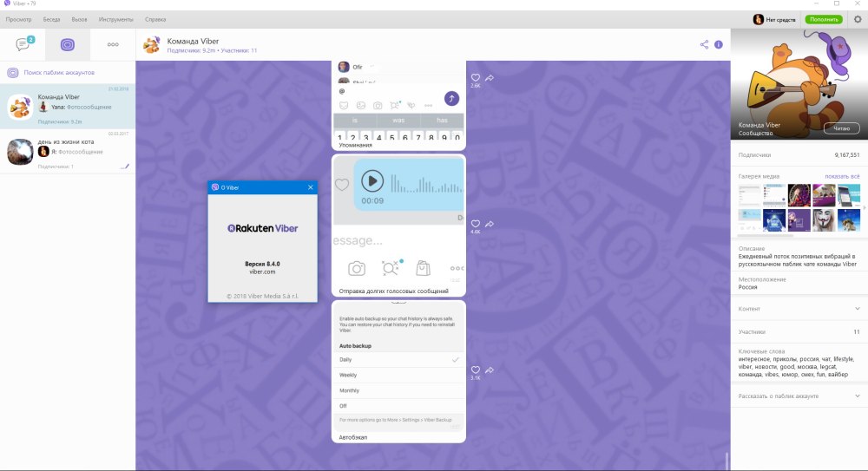
Task: Open the chats tab with unread badge
Action: click(x=23, y=44)
